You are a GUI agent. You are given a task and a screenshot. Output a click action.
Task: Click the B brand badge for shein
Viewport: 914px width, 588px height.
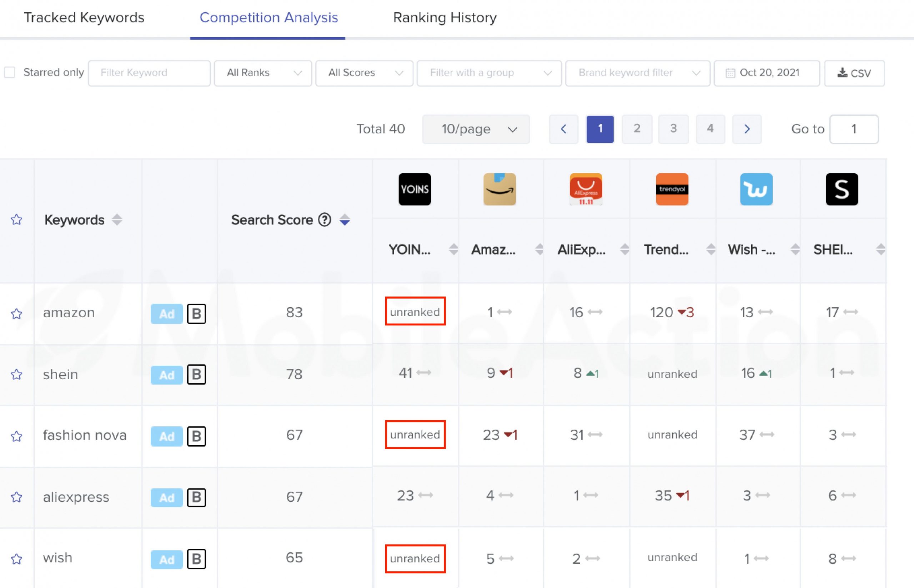pos(196,375)
